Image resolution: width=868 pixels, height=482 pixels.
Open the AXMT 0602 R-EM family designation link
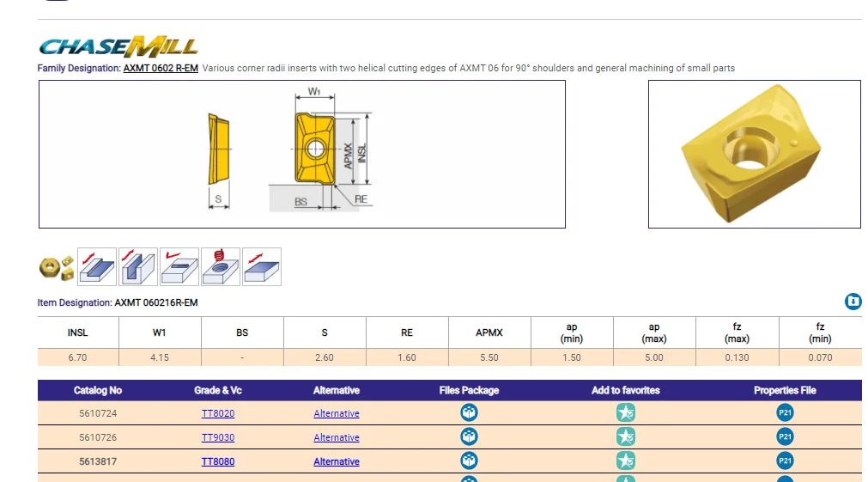[161, 68]
